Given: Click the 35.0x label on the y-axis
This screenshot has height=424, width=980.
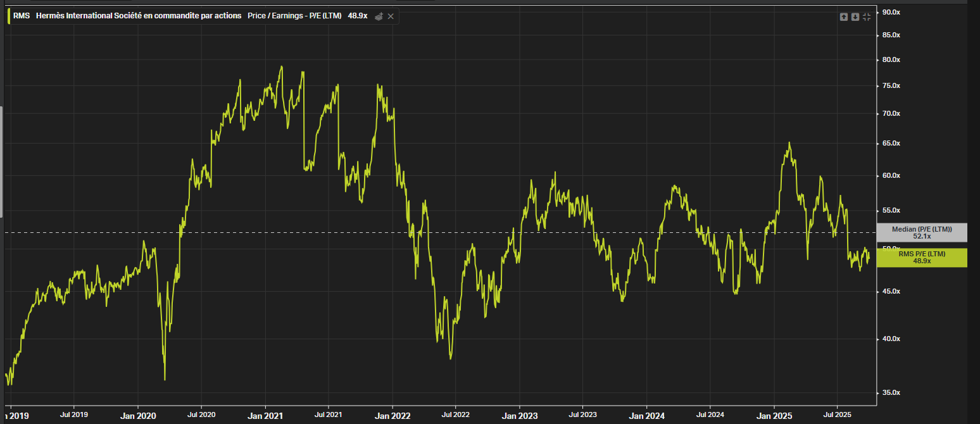Looking at the screenshot, I should pyautogui.click(x=891, y=393).
